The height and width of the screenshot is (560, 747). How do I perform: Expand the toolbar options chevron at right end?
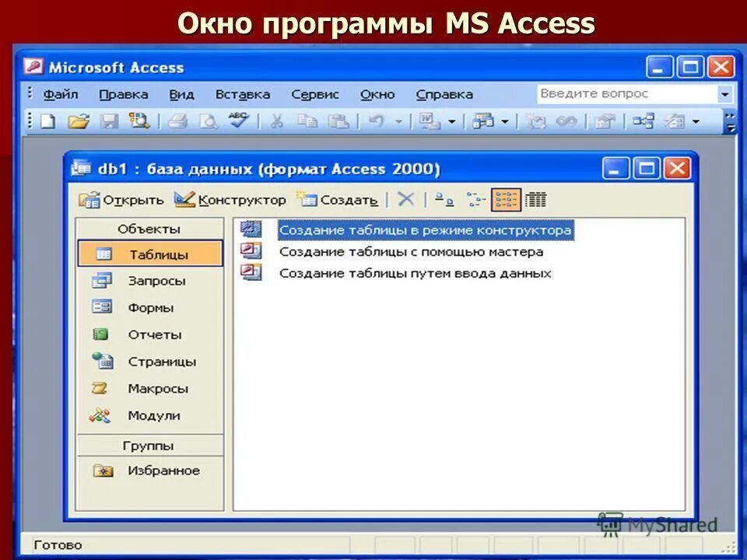(x=729, y=122)
